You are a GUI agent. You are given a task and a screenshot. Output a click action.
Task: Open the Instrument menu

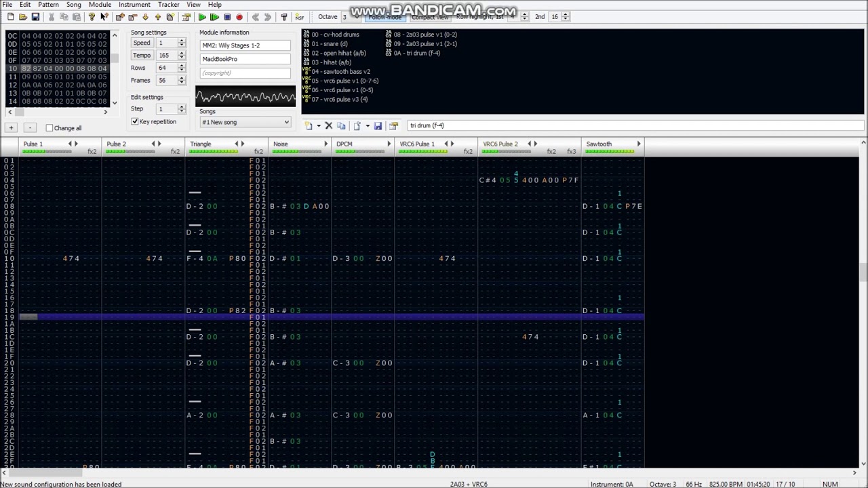[134, 5]
